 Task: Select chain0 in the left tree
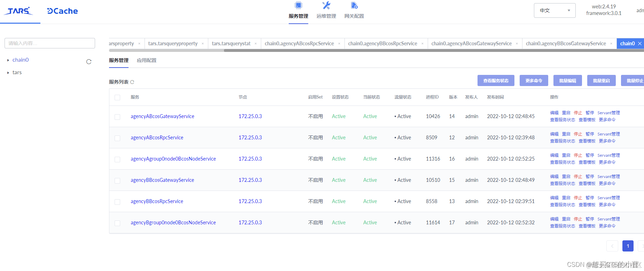click(21, 60)
